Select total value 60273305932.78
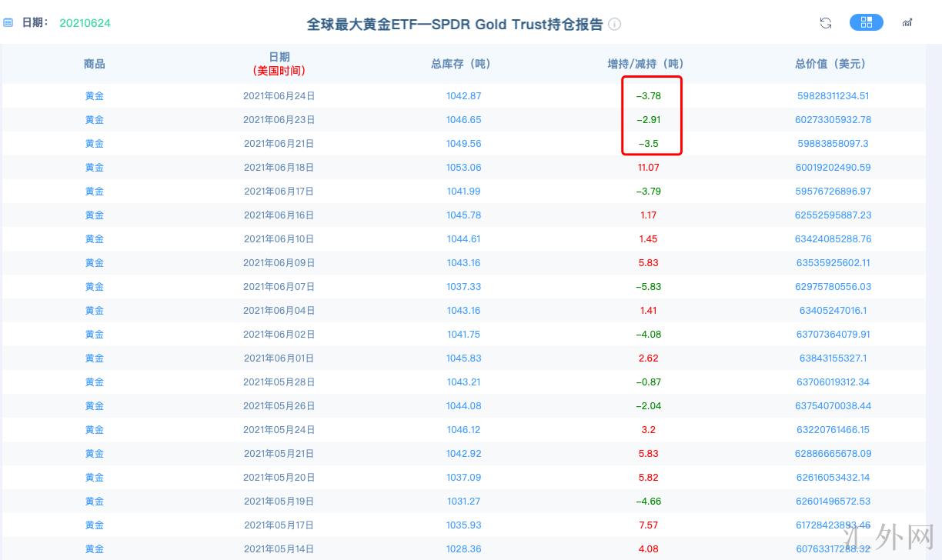Viewport: 942px width, 560px height. [x=835, y=120]
